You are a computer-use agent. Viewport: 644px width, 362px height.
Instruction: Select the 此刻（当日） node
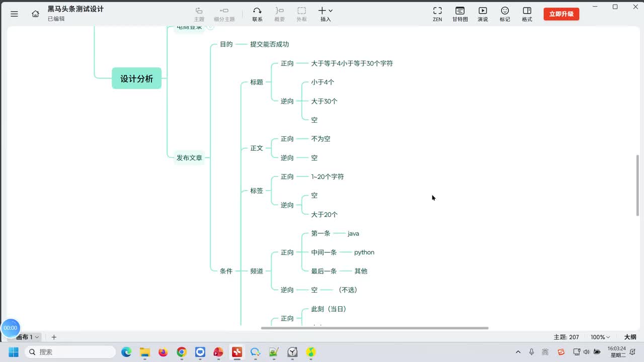[x=329, y=309]
